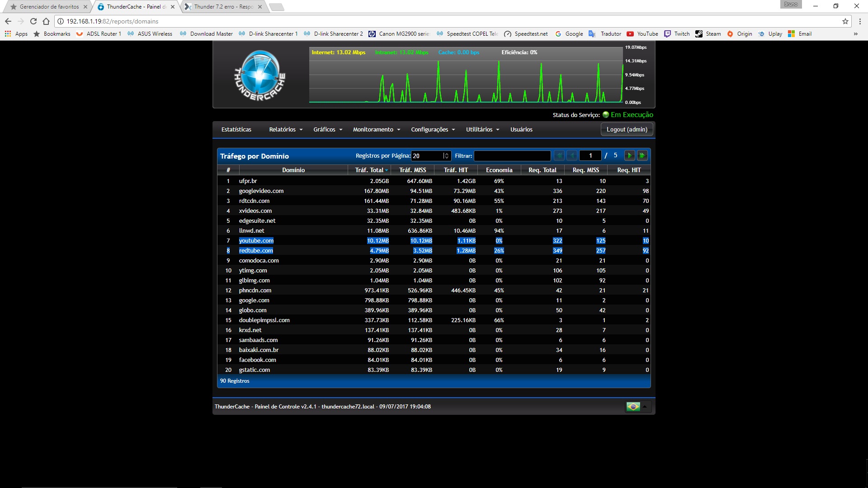The width and height of the screenshot is (868, 488).
Task: Open the Estatísticas menu item
Action: [x=236, y=130]
